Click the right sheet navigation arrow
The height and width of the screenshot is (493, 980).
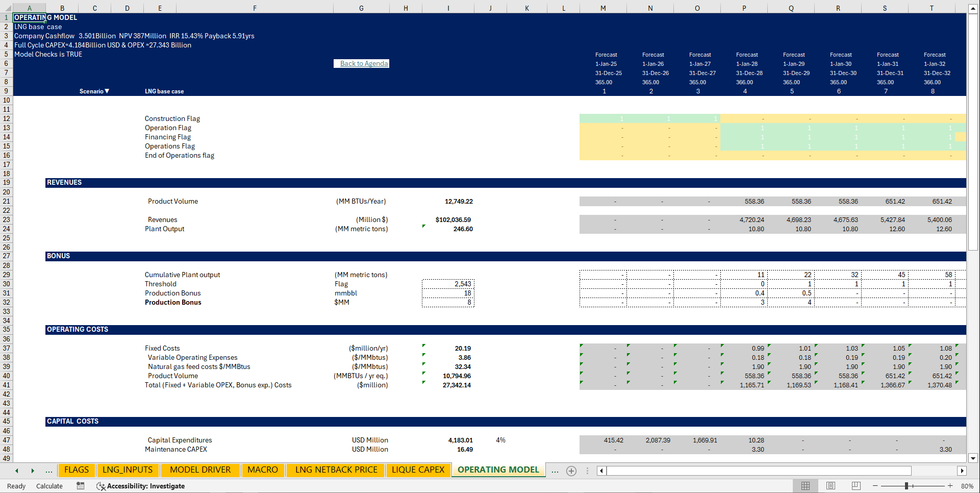pyautogui.click(x=33, y=470)
